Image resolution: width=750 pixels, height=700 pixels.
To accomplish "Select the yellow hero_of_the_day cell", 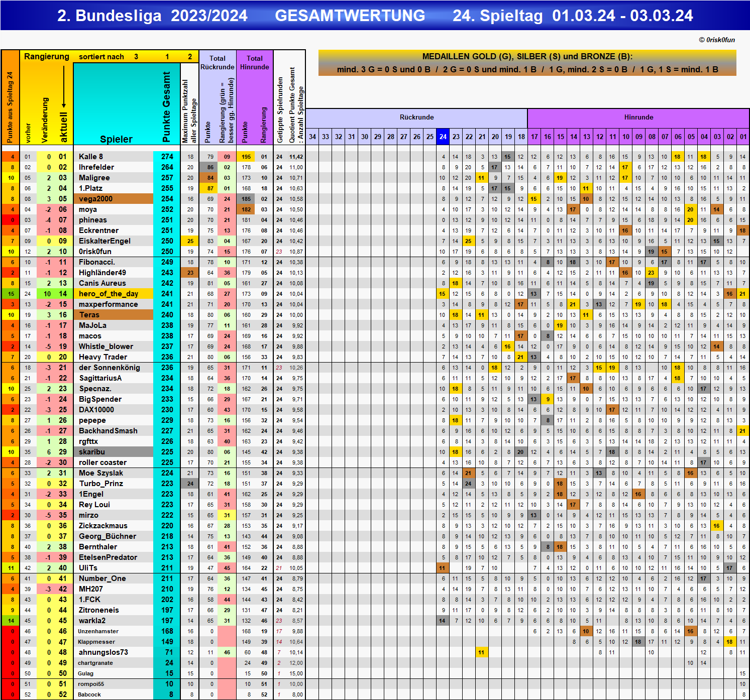I will [x=113, y=294].
